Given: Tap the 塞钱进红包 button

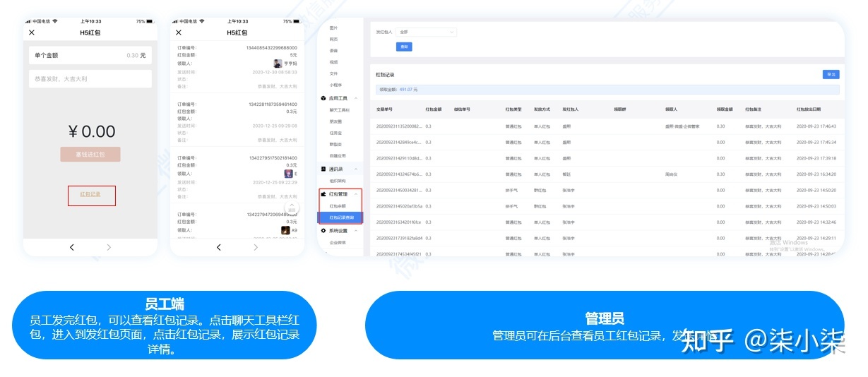Looking at the screenshot, I should coord(90,154).
